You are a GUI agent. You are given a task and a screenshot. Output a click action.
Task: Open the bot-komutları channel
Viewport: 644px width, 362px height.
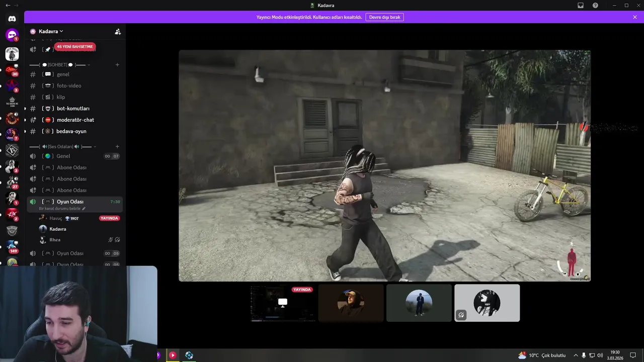point(74,109)
